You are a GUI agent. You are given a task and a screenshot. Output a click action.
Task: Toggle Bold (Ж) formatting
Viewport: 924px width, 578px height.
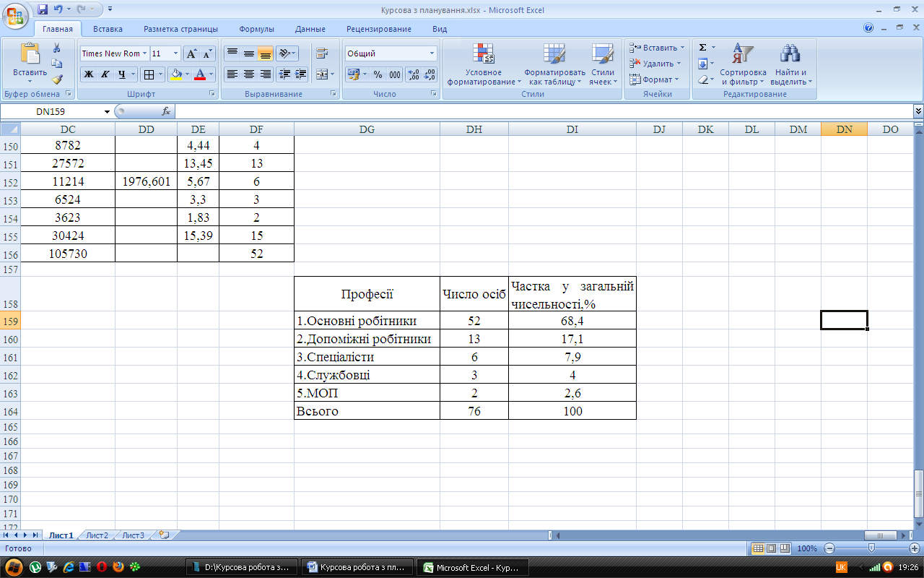[89, 74]
